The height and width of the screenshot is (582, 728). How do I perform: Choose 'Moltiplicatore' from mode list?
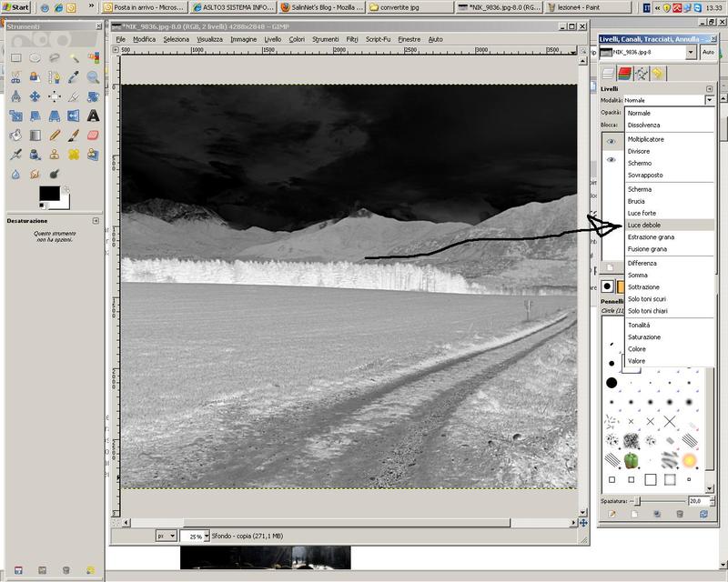point(646,139)
